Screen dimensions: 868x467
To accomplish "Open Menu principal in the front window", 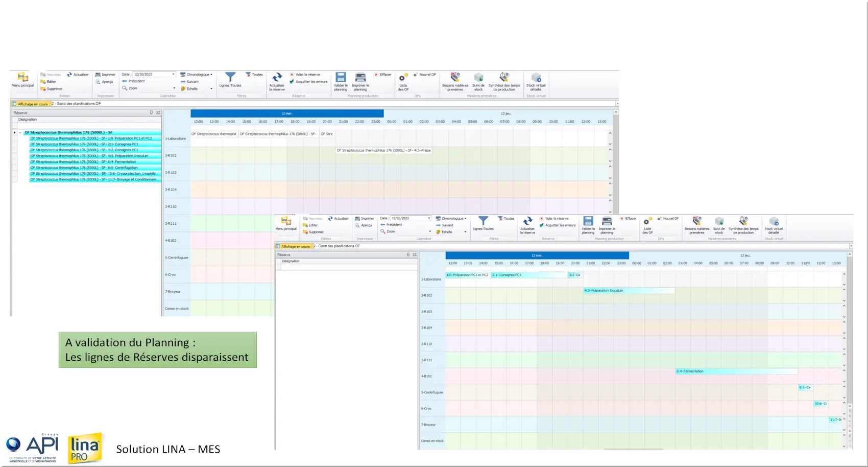I will pos(286,224).
